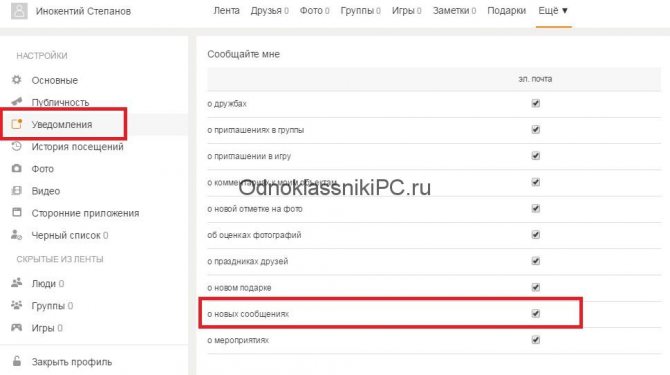The height and width of the screenshot is (375, 670).
Task: Click the 'о новых сообщениях' row text
Action: tap(248, 314)
